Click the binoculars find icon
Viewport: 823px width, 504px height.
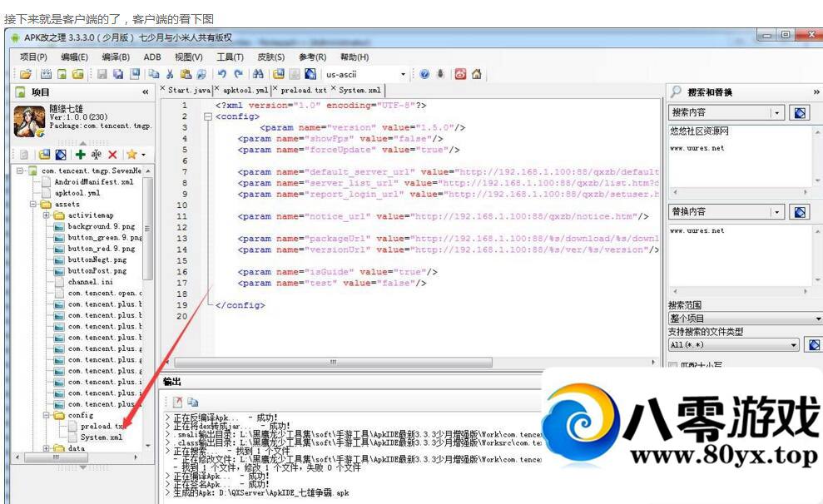pyautogui.click(x=258, y=74)
